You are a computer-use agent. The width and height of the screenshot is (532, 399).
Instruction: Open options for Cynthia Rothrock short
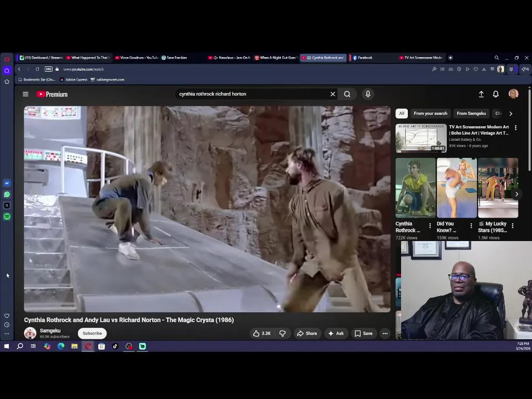(x=430, y=226)
